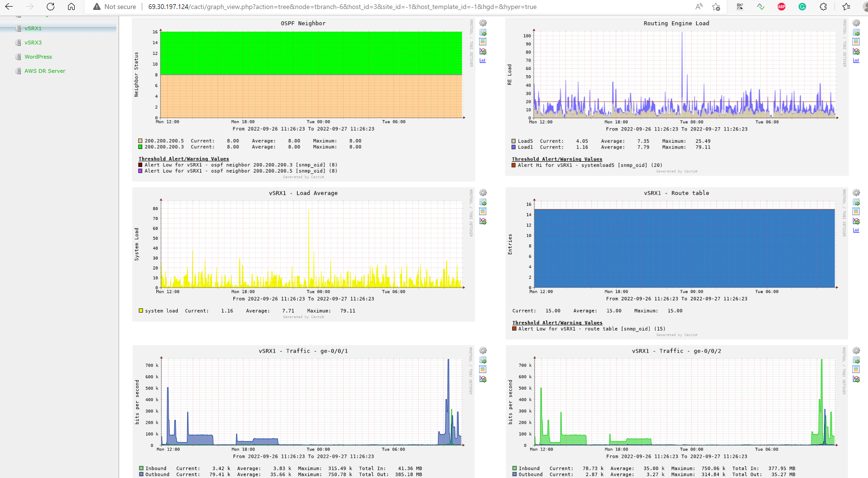
Task: Click gear icon beside Traffic ge-0/0/2 graph
Action: tap(856, 351)
